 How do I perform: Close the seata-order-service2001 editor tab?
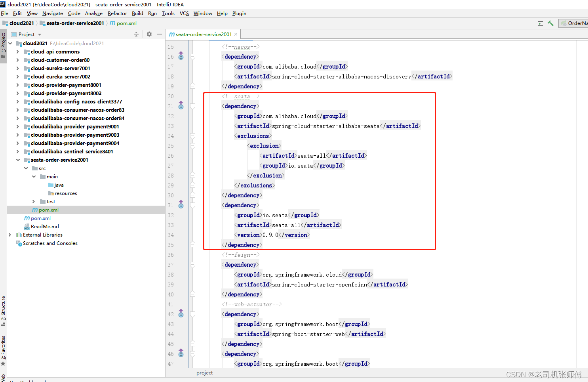tap(236, 34)
